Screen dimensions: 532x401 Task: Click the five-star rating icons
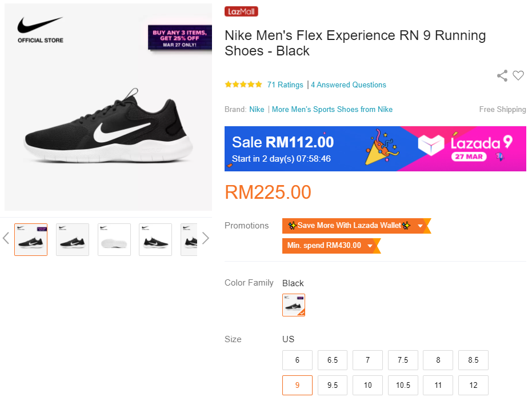243,85
